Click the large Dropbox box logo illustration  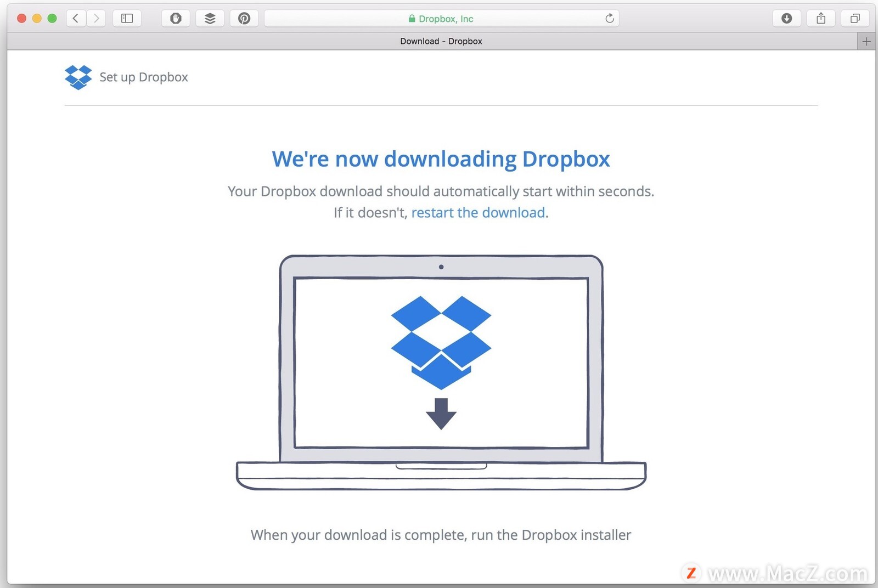[441, 342]
